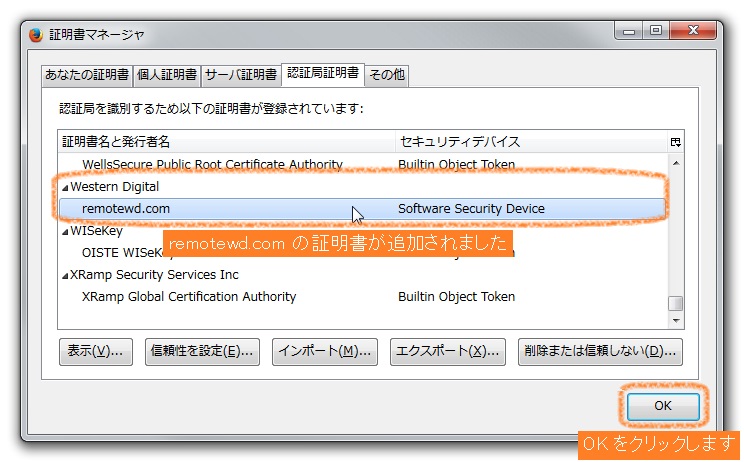Click the 表示(V)... button
The height and width of the screenshot is (462, 744).
pyautogui.click(x=96, y=351)
